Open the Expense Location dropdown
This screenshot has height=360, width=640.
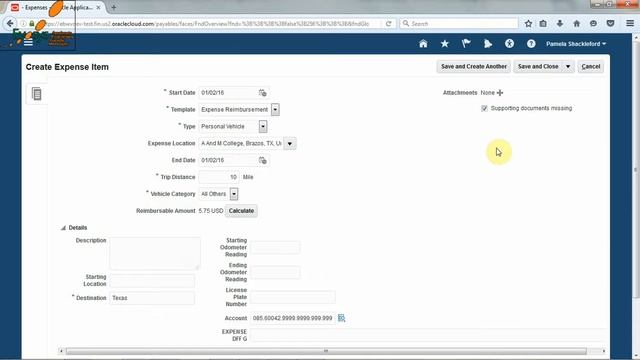pyautogui.click(x=290, y=144)
